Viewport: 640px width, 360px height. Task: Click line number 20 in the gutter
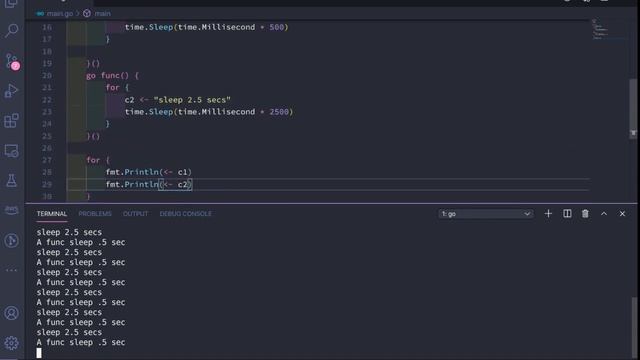(x=47, y=76)
